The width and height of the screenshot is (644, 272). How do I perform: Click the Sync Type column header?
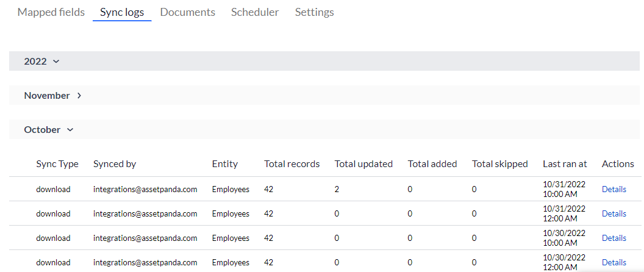(x=57, y=164)
